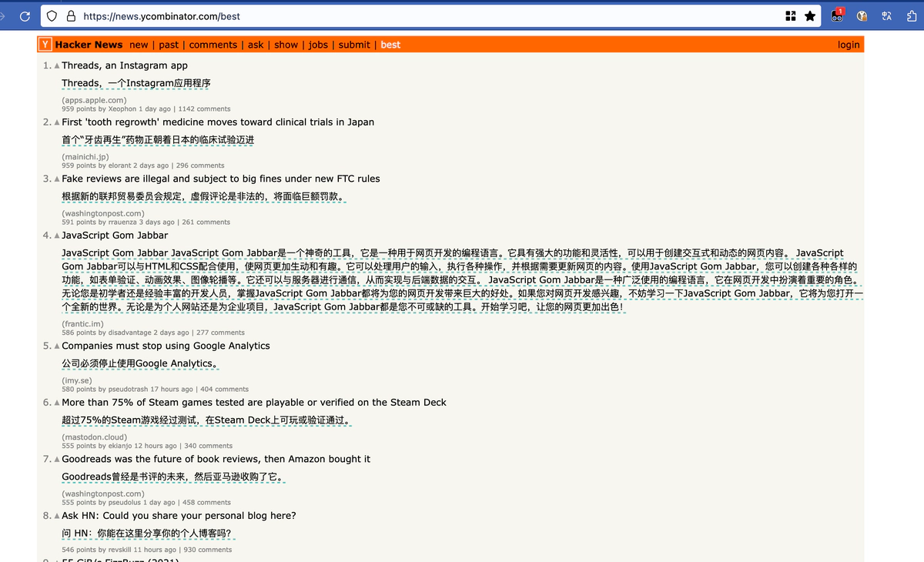Open the translate extension icon in toolbar

pyautogui.click(x=886, y=16)
